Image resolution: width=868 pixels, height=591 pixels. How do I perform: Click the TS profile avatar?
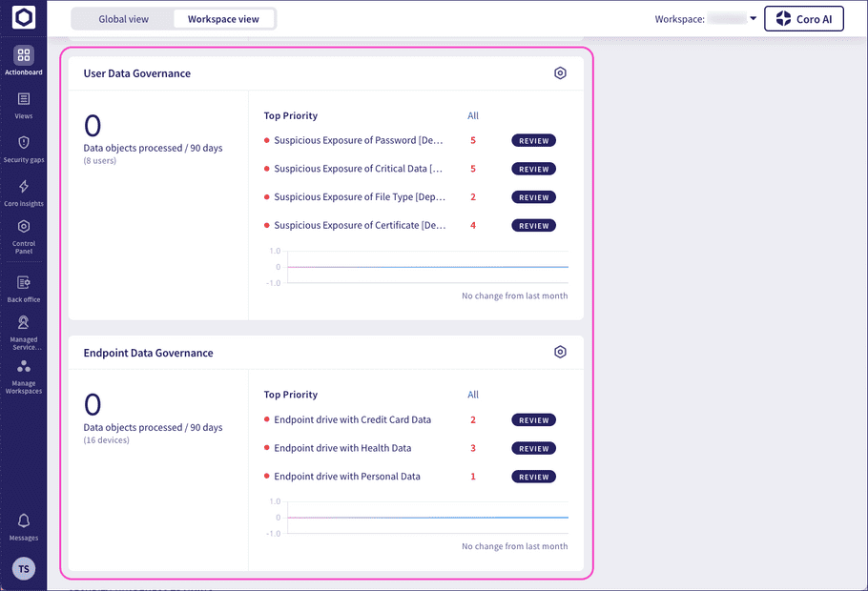(x=23, y=568)
